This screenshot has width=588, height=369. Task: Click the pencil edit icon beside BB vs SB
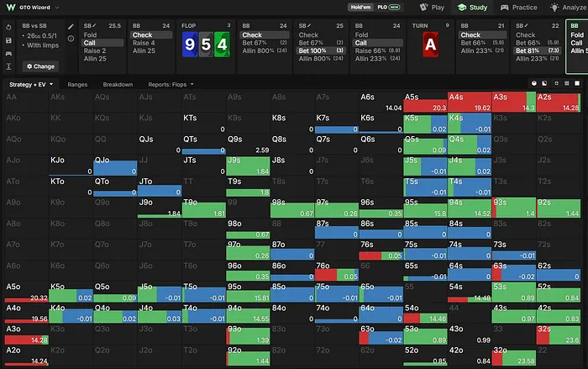[x=71, y=27]
